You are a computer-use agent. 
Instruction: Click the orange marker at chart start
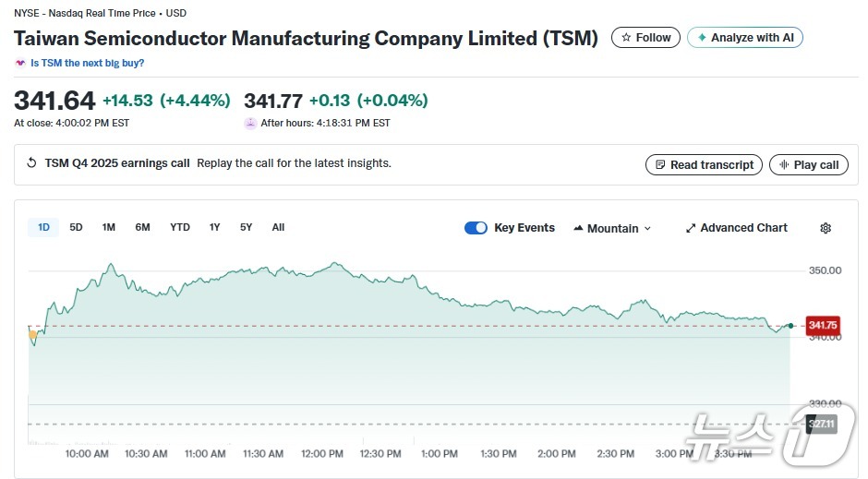[32, 334]
